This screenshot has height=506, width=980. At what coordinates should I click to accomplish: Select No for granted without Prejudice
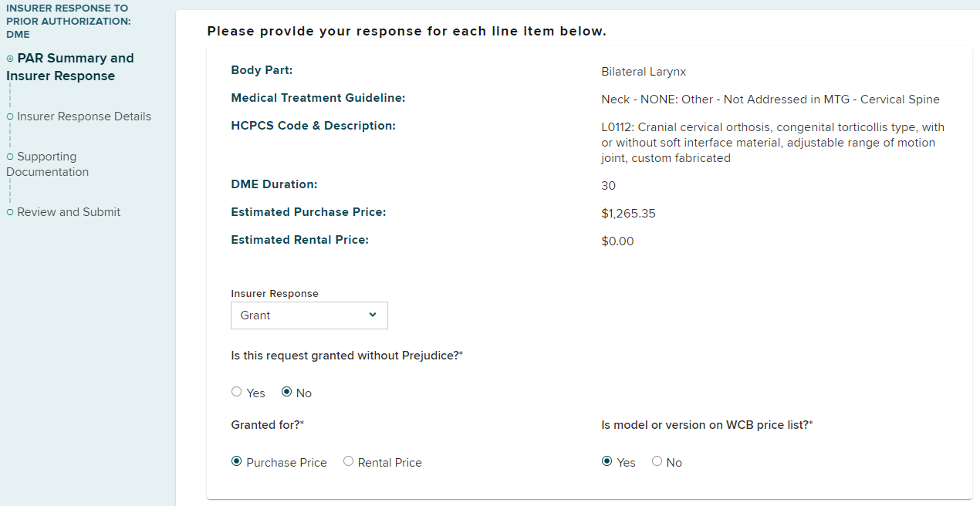pyautogui.click(x=287, y=392)
